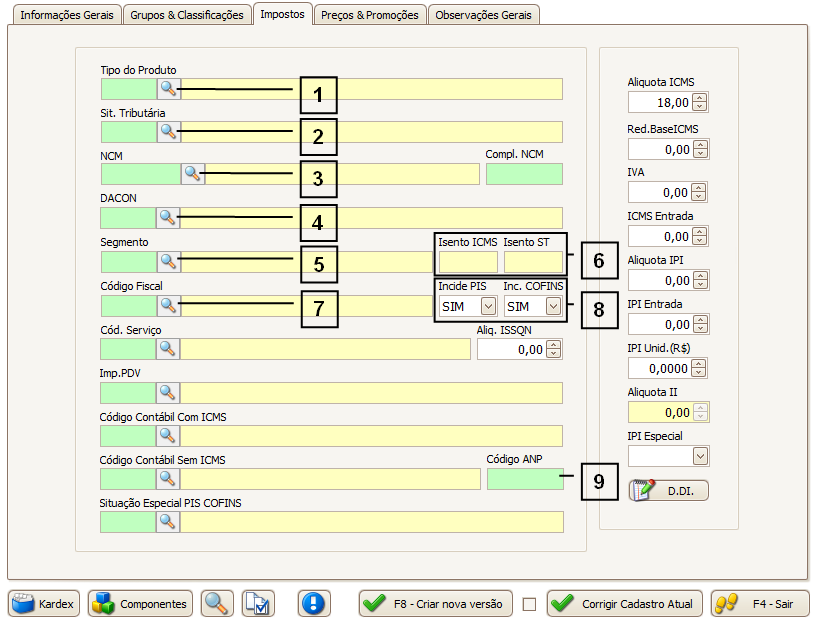This screenshot has width=817, height=623.
Task: Open the Código Fiscal lookup icon
Action: pyautogui.click(x=168, y=305)
